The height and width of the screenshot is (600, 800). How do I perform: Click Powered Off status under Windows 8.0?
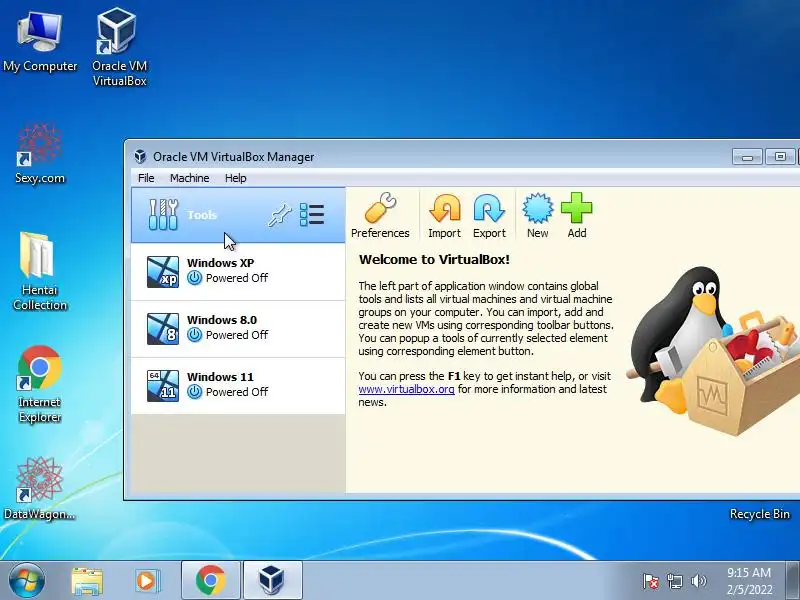237,335
